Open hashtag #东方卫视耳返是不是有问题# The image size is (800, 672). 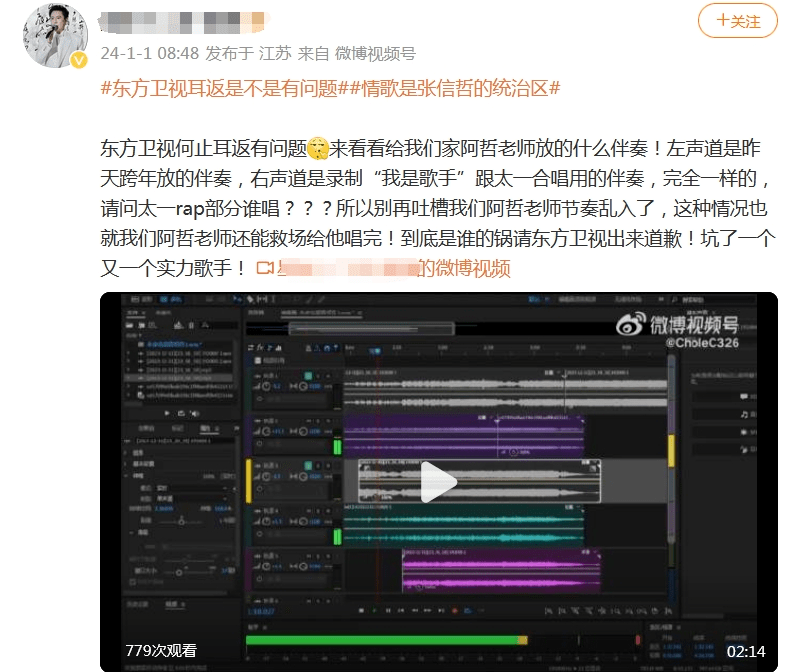coord(219,88)
